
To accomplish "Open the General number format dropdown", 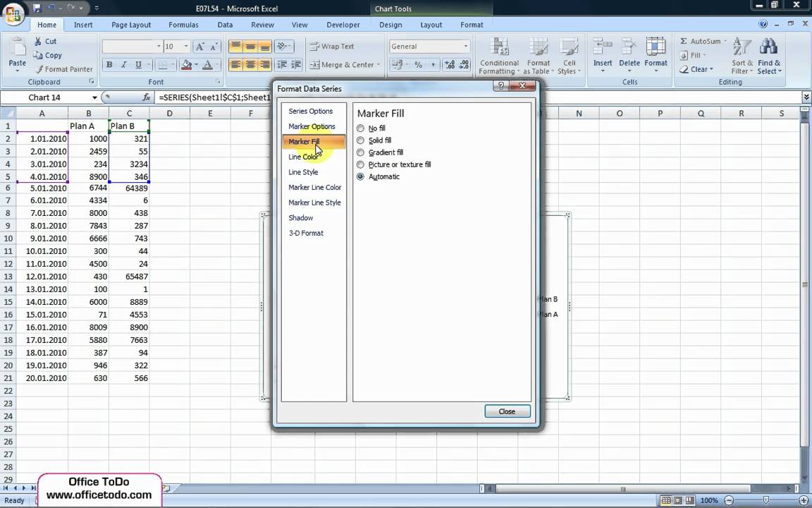I will 465,47.
